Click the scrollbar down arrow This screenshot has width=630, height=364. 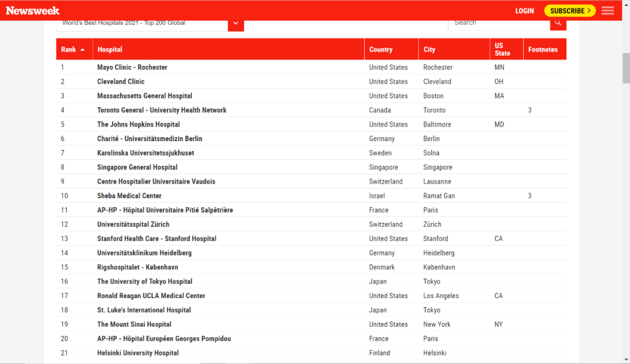(x=626, y=360)
